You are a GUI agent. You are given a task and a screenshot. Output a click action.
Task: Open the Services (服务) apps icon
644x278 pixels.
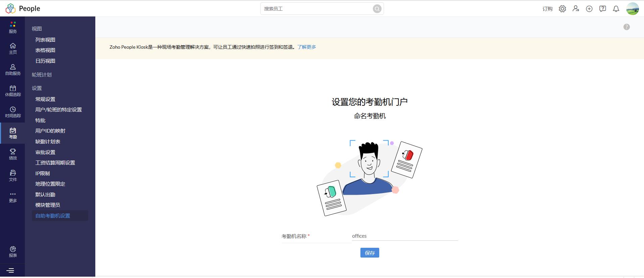(x=13, y=27)
